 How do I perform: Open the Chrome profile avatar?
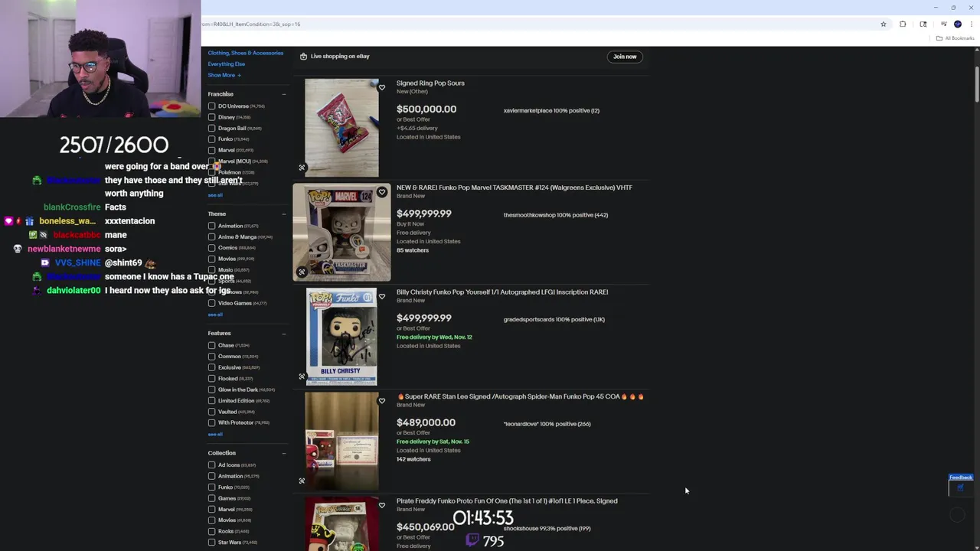pyautogui.click(x=957, y=24)
